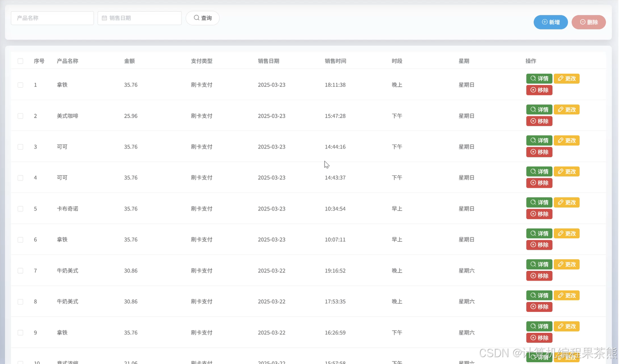Screen dimensions: 619x364
Task: Click 更改 for row 2 美式咖啡
Action: click(566, 109)
